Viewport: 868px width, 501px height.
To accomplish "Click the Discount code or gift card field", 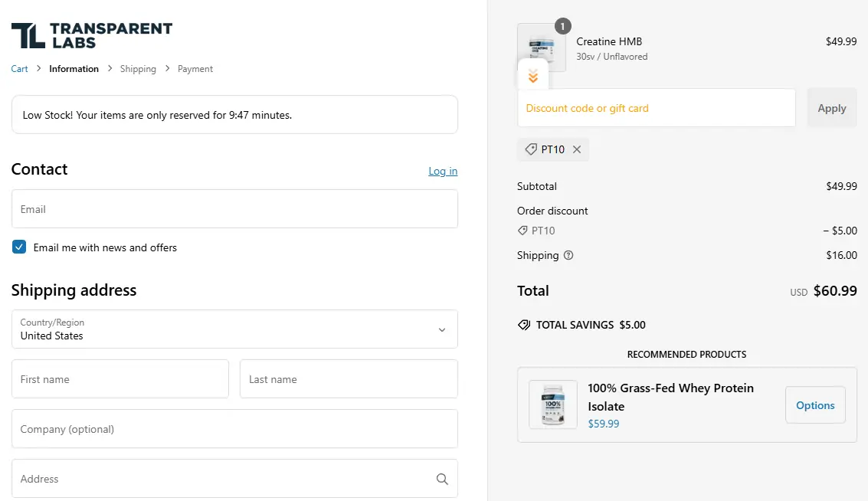I will 656,108.
